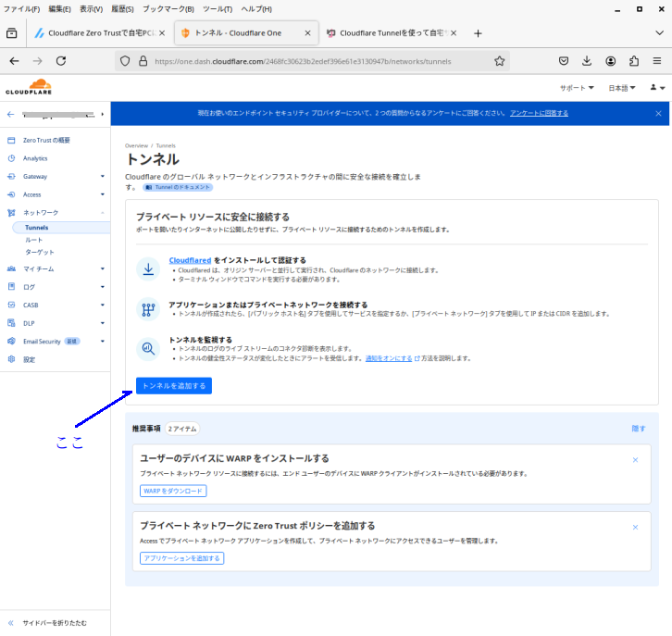Click the browser back arrow
The image size is (672, 636).
(x=14, y=61)
